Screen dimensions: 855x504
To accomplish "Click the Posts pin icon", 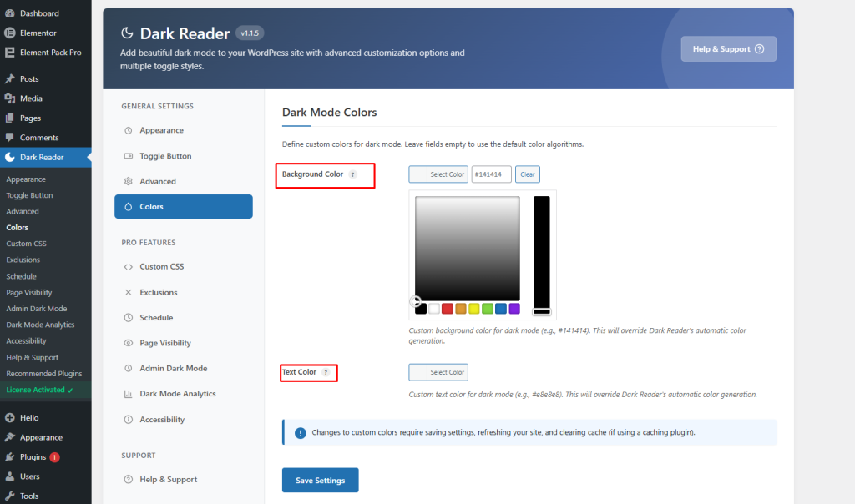I will point(10,78).
